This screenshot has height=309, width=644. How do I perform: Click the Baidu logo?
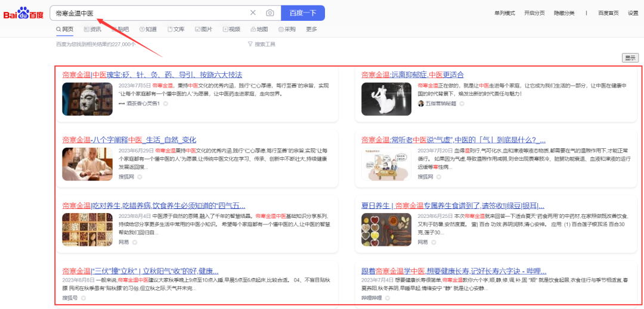click(x=23, y=13)
